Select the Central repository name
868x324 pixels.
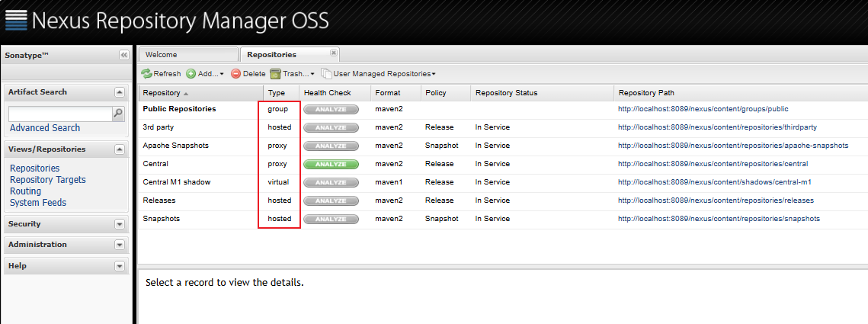tap(155, 164)
